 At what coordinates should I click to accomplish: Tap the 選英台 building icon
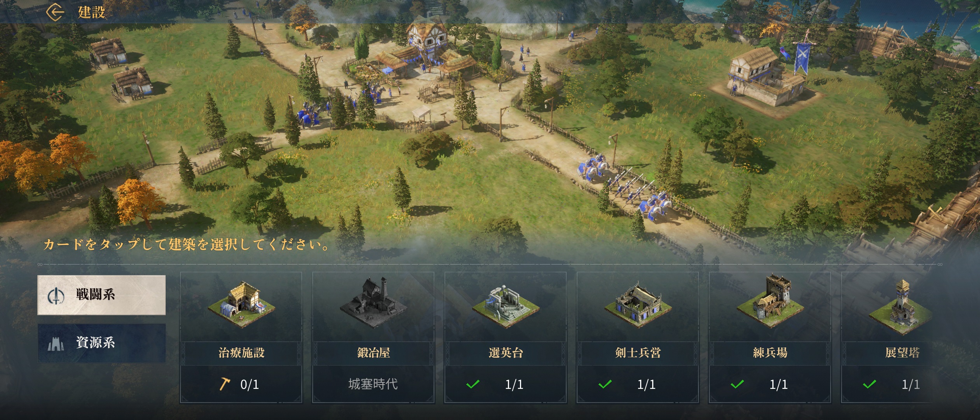pos(506,306)
